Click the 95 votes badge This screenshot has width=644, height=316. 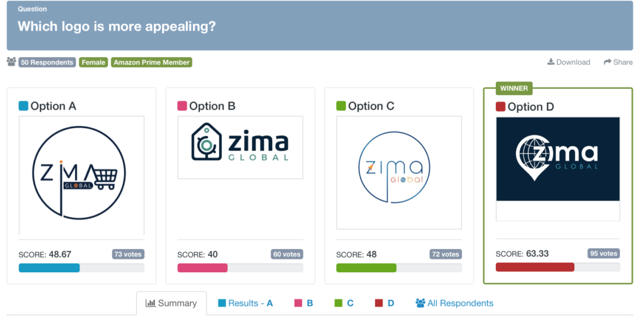[x=604, y=254]
